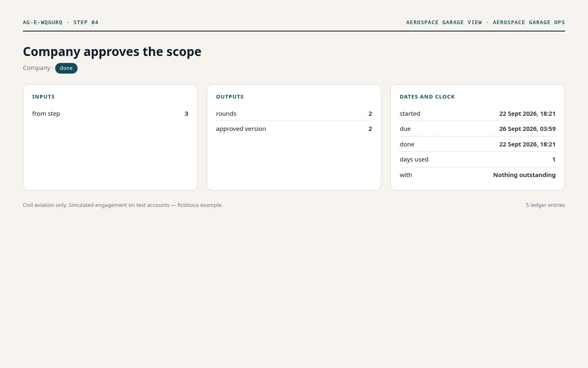The height and width of the screenshot is (368, 588).
Task: Click the 'DATES AND CLOCK' card title
Action: point(427,97)
